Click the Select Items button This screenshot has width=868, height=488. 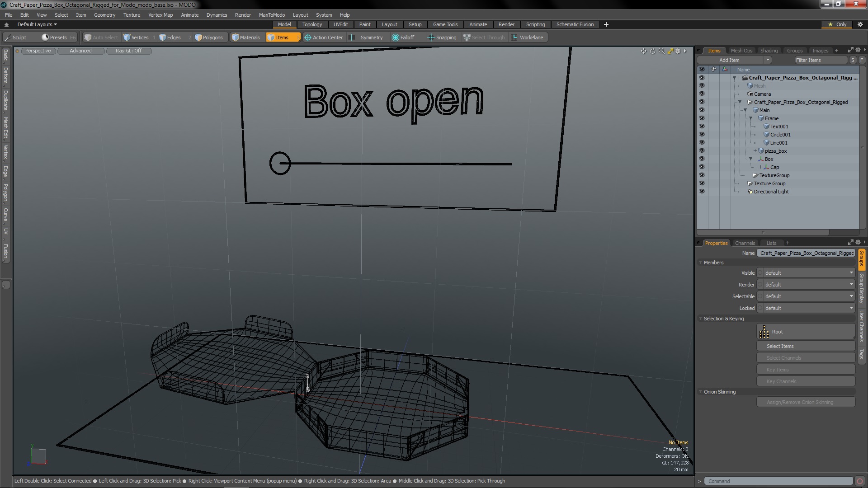[806, 346]
